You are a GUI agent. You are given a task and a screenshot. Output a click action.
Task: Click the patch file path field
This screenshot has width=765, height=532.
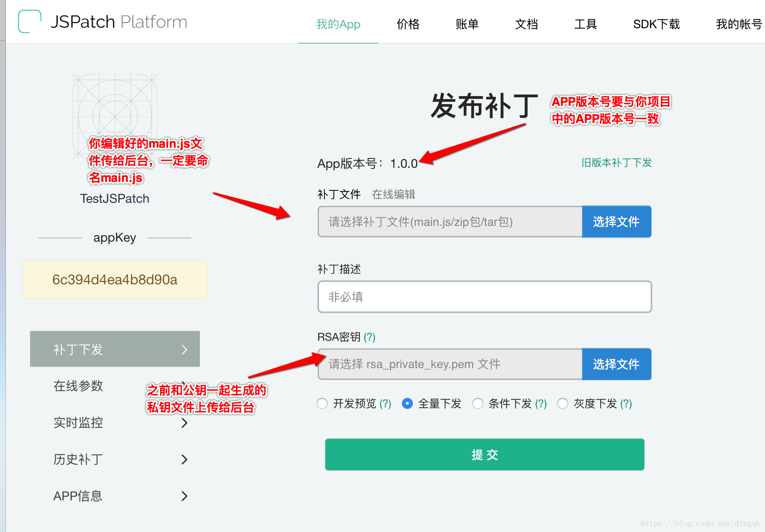(450, 222)
